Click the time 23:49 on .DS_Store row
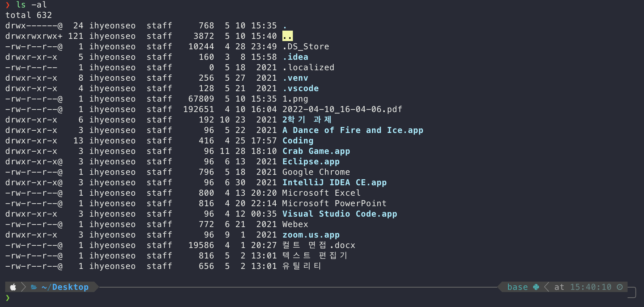The height and width of the screenshot is (307, 644). pos(264,47)
